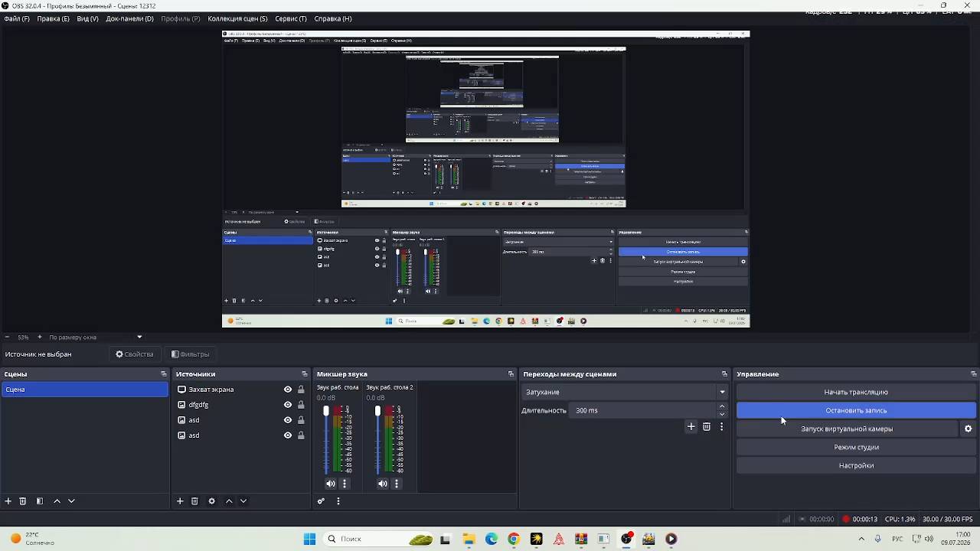980x551 pixels.
Task: Open the По размеру окна preview scale dropdown
Action: click(x=95, y=337)
